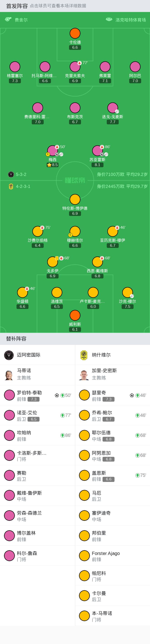Image resolution: width=150 pixels, height=644 pixels.
Task: Click the referee whistle icon
Action: [x=8, y=20]
